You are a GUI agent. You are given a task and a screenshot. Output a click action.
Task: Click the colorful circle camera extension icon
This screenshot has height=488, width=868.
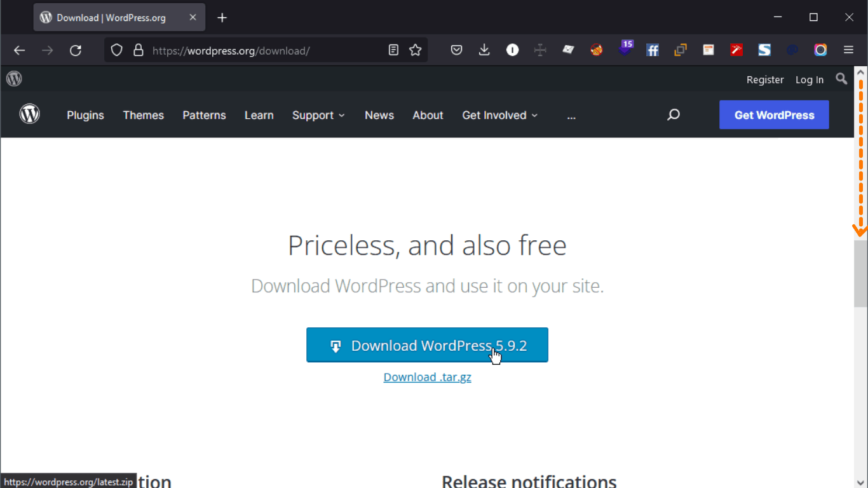coord(820,50)
